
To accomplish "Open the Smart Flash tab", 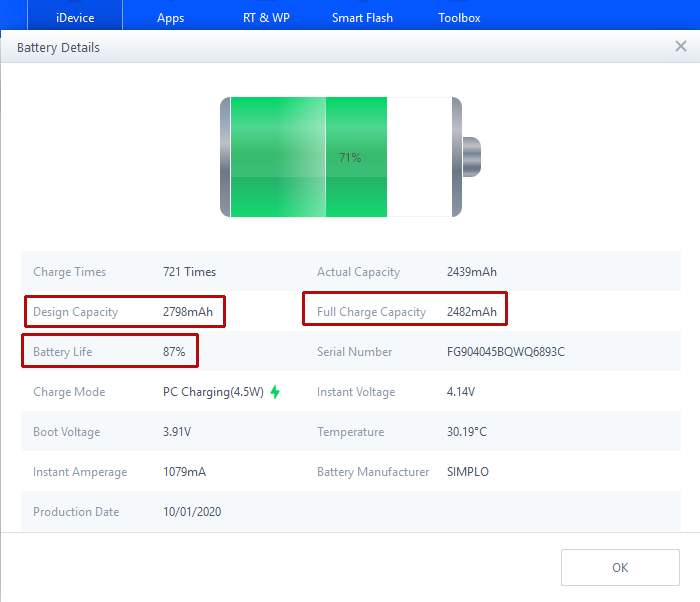I will [x=362, y=18].
